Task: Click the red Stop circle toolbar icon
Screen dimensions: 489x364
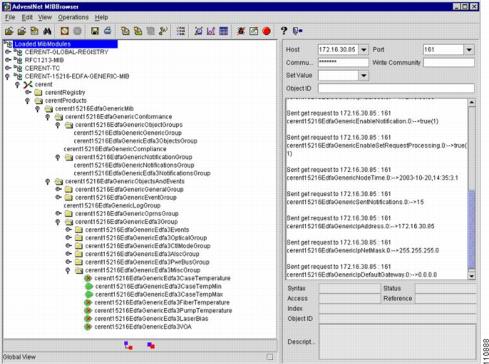Action: tap(266, 31)
